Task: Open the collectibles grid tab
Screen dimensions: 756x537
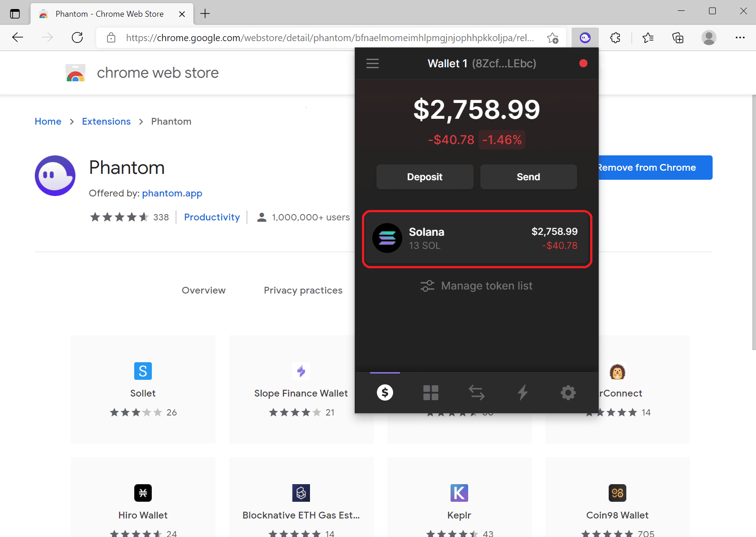Action: coord(431,392)
